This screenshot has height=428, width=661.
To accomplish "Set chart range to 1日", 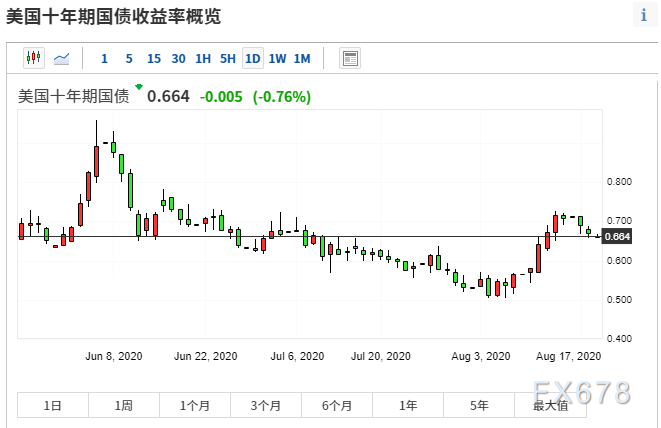I will click(x=53, y=405).
